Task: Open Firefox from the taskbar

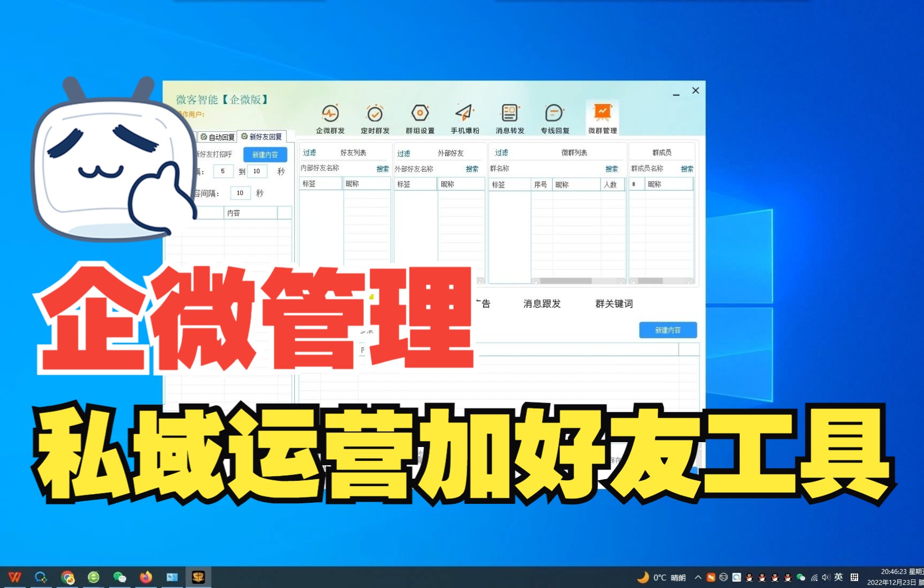Action: coord(146,577)
